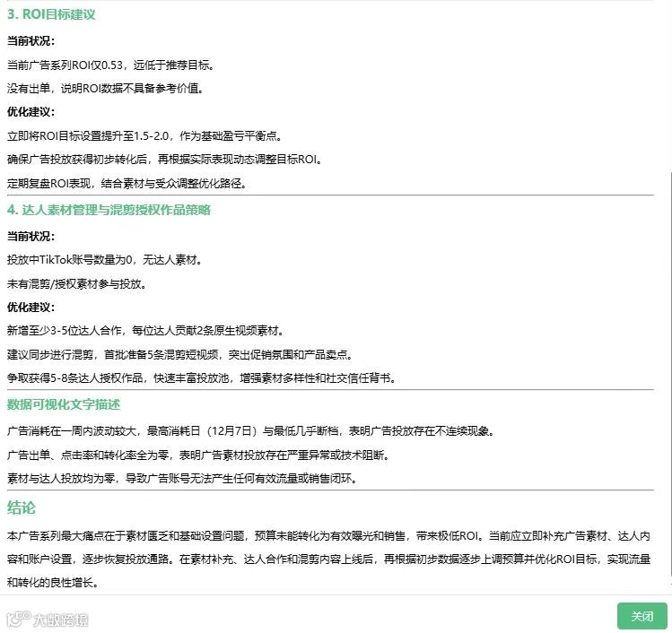Select heading '3. ROI目标建议'
672x633 pixels.
click(51, 14)
